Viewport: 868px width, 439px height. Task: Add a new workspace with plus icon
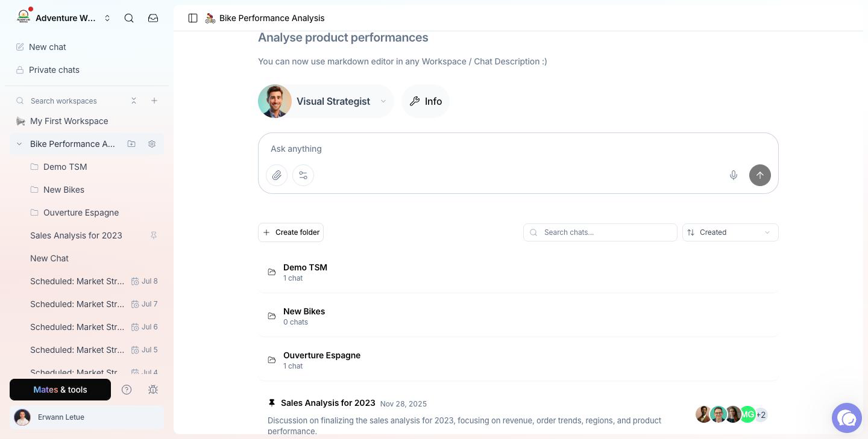click(154, 101)
